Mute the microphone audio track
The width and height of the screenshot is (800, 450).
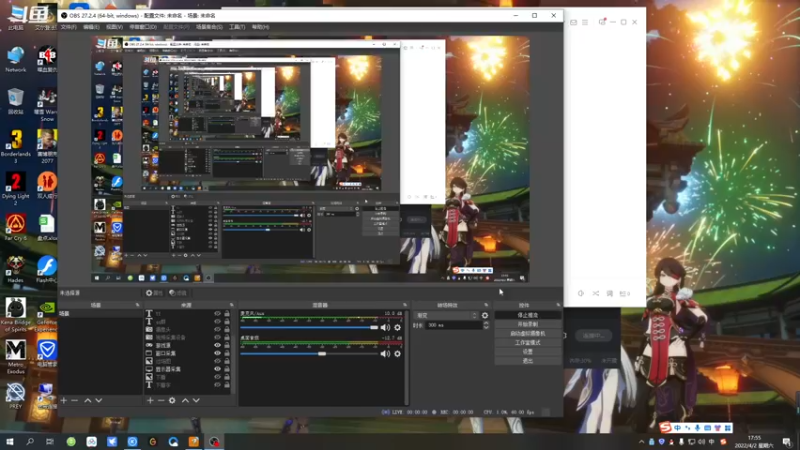coord(385,328)
